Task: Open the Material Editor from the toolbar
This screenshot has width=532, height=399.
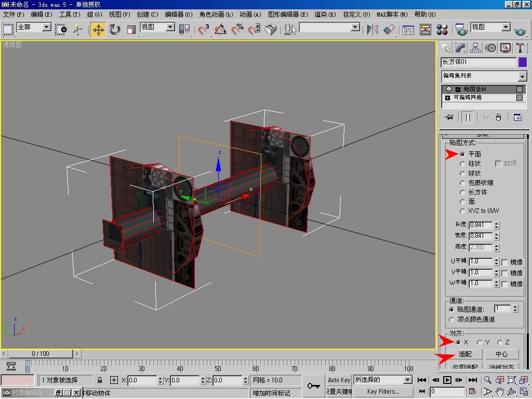Action: point(442,30)
